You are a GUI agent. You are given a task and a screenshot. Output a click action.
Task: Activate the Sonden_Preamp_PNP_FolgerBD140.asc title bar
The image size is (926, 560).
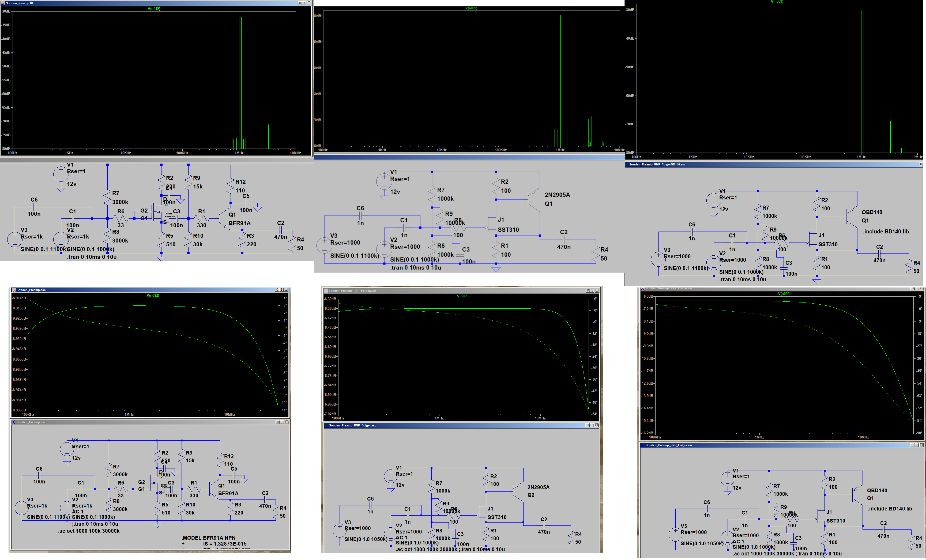tap(752, 165)
